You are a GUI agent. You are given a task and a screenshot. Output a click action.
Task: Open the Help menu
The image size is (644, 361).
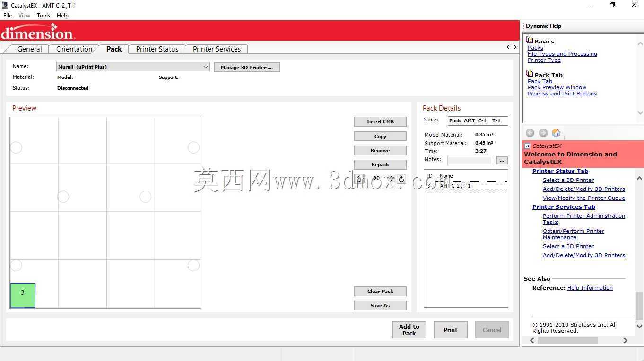62,15
